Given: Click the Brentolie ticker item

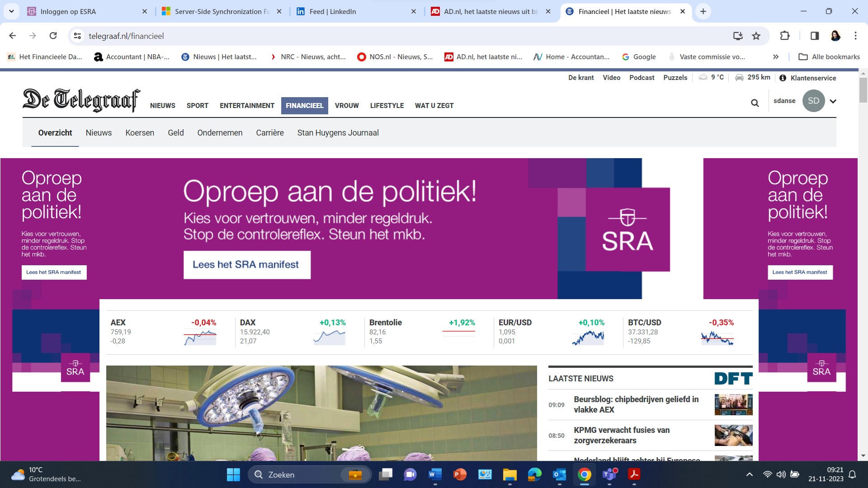Looking at the screenshot, I should coord(422,332).
